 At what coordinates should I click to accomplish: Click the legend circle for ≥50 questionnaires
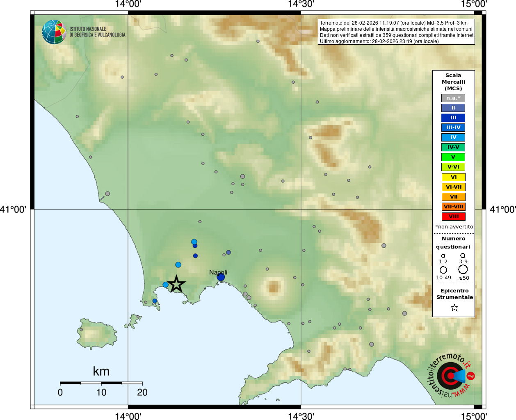point(463,269)
